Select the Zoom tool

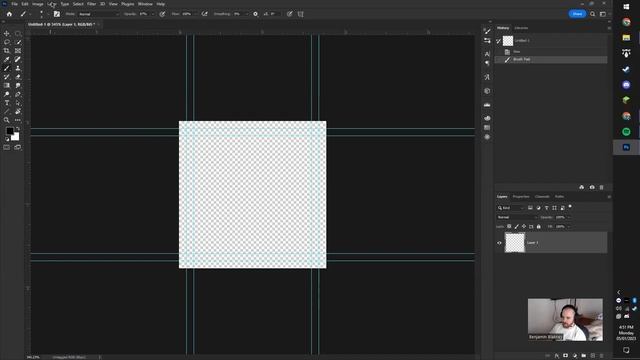click(x=7, y=120)
